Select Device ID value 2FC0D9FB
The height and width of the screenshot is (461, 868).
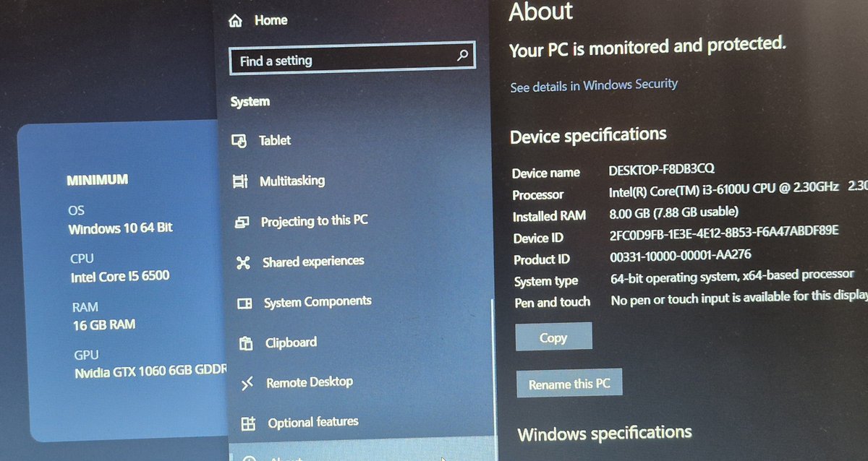click(724, 233)
